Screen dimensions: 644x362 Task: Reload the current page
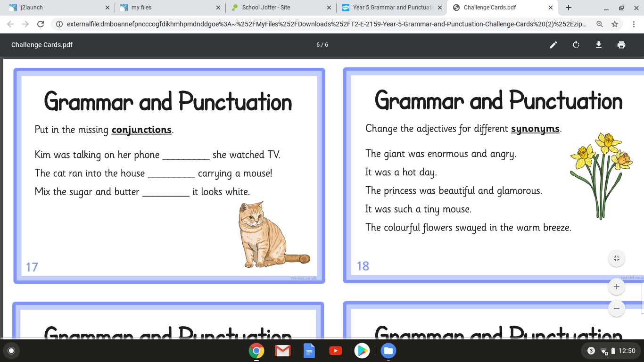[x=41, y=24]
